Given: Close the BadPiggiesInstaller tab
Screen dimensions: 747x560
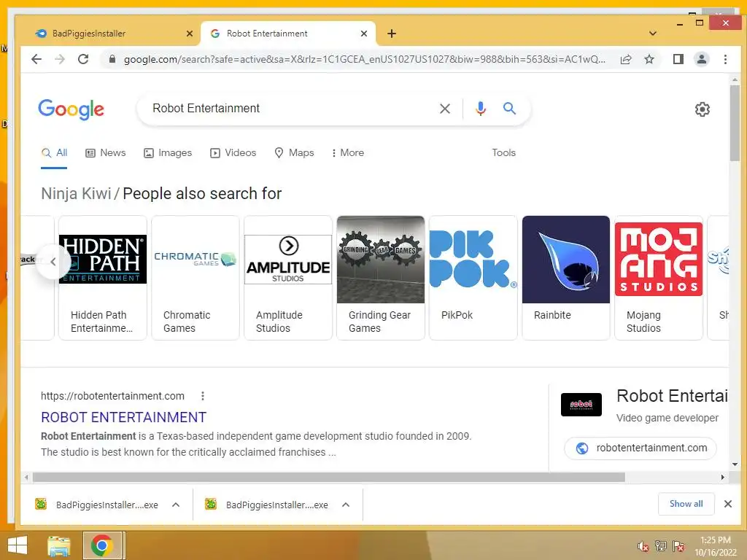Looking at the screenshot, I should pos(190,34).
